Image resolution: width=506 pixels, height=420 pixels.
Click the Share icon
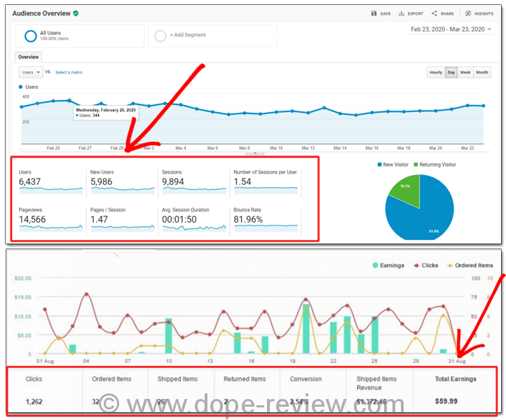[x=435, y=13]
